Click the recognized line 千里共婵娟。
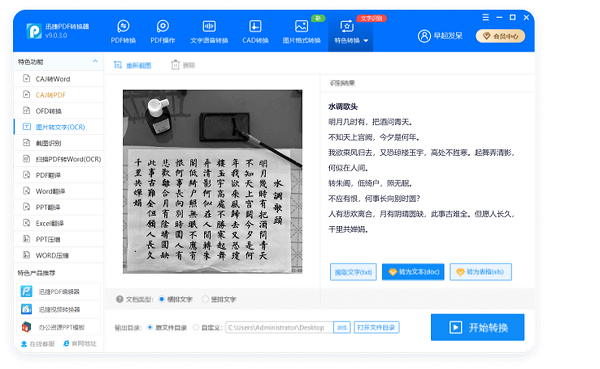The image size is (600, 369). 348,229
